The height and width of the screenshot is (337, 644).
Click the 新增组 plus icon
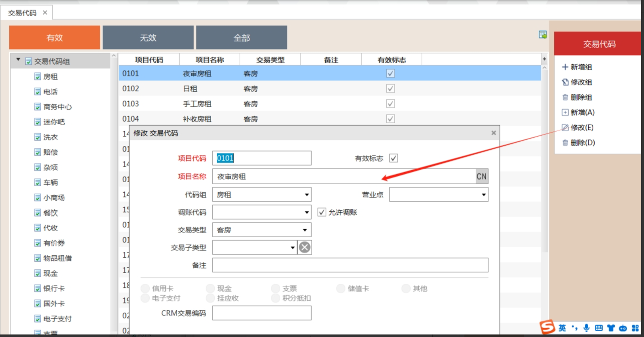coord(565,67)
